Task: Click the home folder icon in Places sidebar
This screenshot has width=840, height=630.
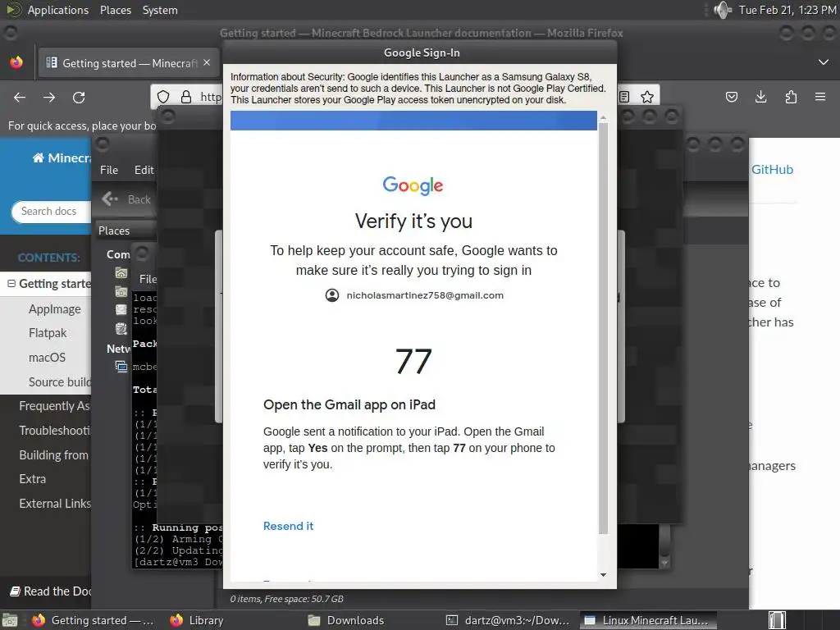Action: click(121, 272)
